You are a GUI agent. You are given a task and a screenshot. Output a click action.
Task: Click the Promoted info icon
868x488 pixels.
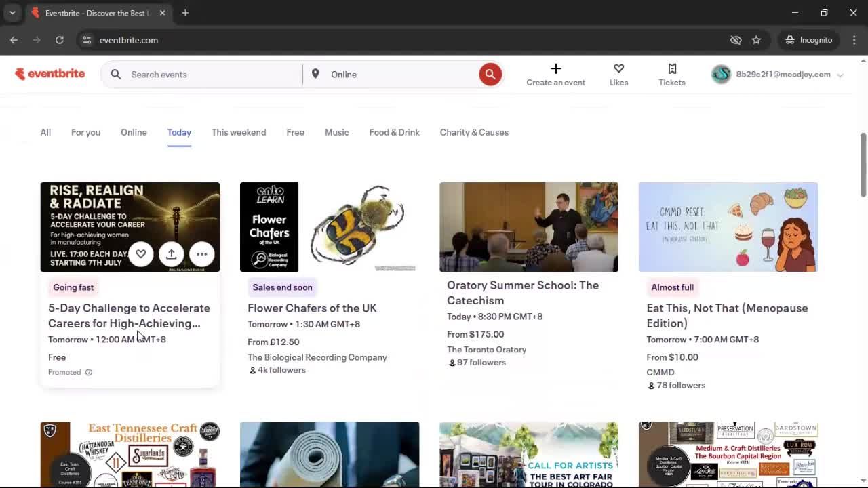pyautogui.click(x=88, y=372)
